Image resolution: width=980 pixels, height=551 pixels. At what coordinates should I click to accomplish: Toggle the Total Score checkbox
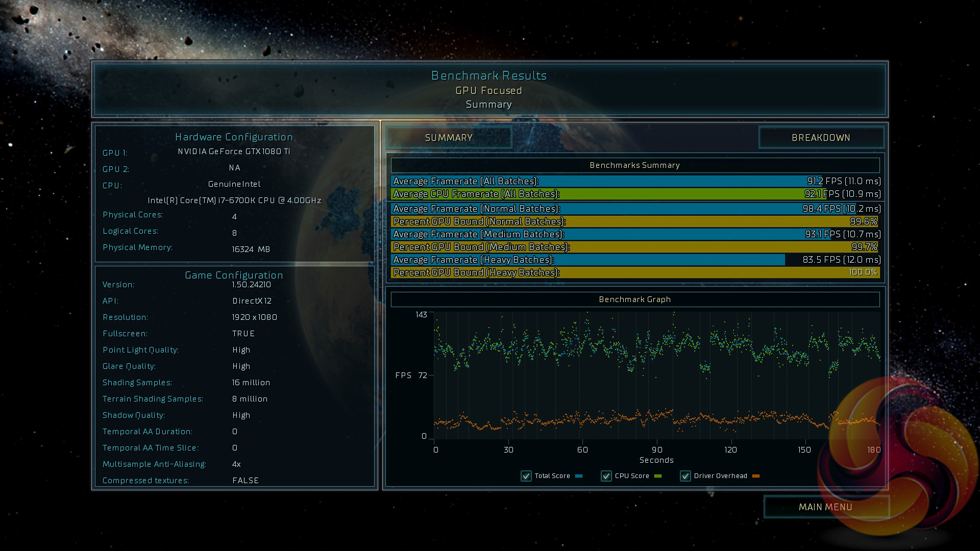[526, 476]
